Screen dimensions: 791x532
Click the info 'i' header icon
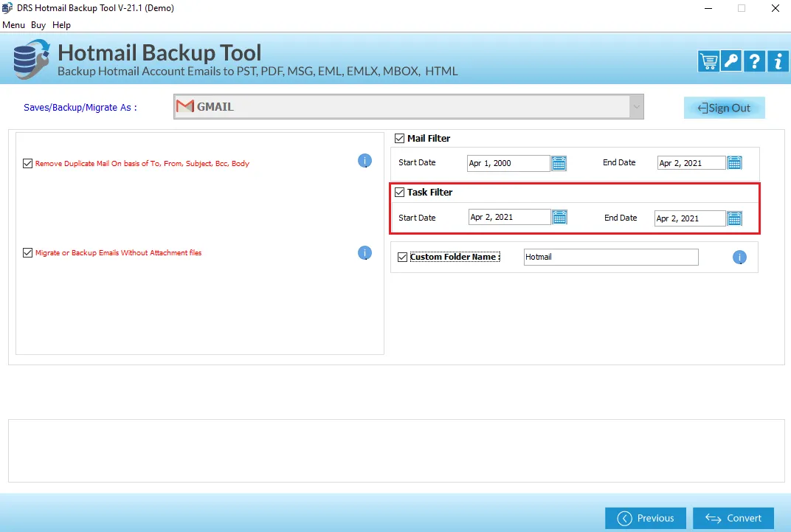[x=778, y=61]
